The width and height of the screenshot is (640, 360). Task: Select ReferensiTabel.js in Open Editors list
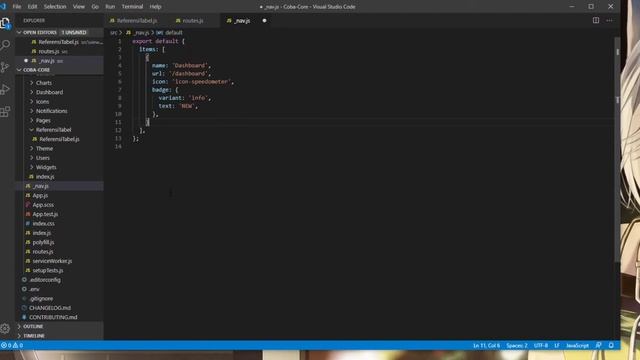pyautogui.click(x=60, y=42)
